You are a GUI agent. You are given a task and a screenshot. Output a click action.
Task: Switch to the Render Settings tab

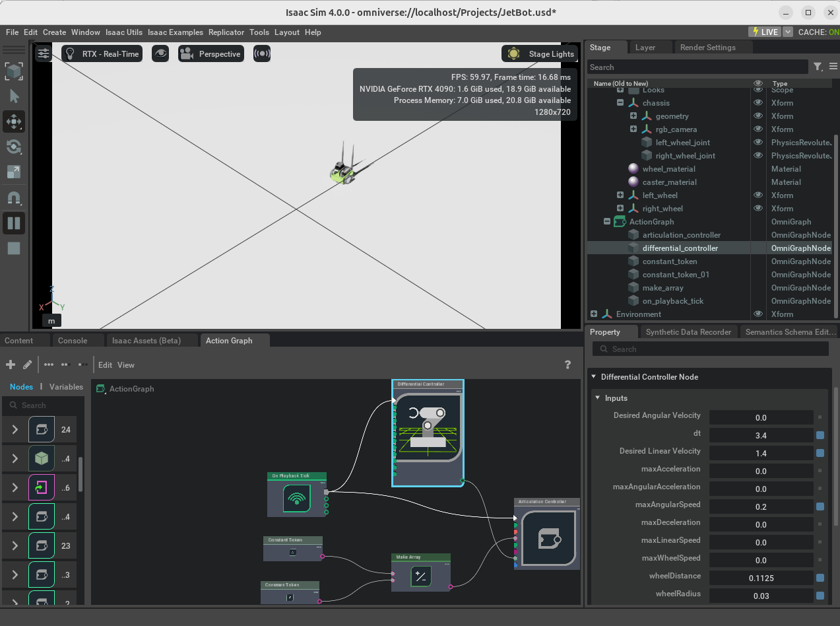(x=707, y=48)
